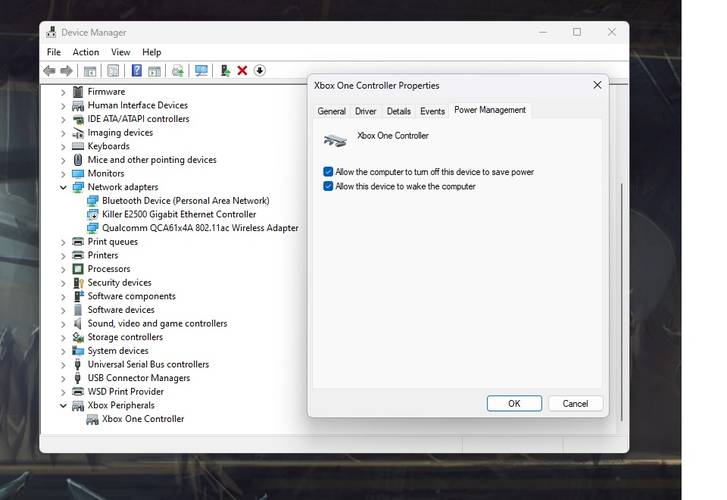Uncheck Allow the computer to turn off this device
Image resolution: width=727 pixels, height=500 pixels.
pyautogui.click(x=328, y=172)
